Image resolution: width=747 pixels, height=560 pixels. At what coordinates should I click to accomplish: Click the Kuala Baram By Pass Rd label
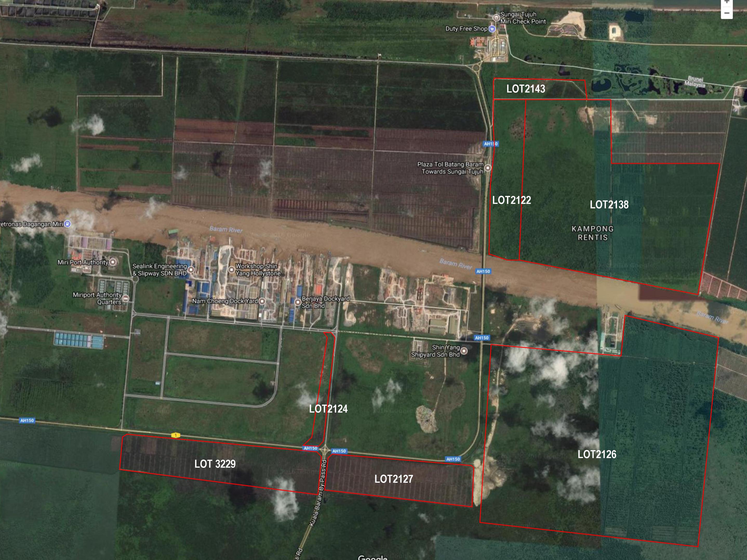coord(318,493)
